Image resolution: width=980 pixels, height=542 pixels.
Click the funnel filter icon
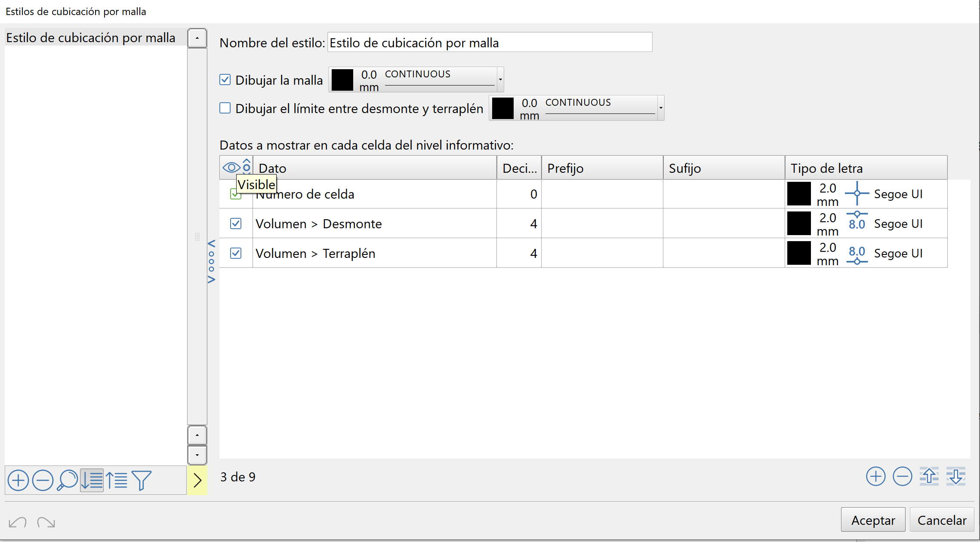pos(141,480)
